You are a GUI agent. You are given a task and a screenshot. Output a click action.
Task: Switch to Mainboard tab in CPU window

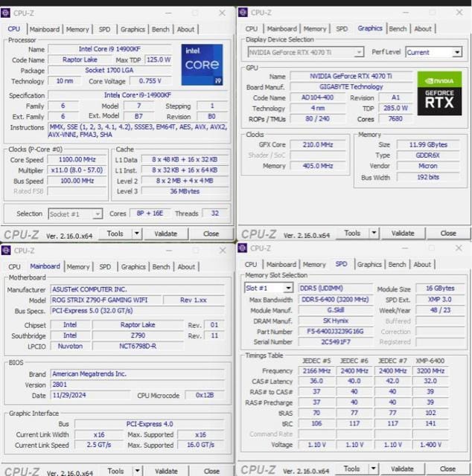tap(45, 30)
